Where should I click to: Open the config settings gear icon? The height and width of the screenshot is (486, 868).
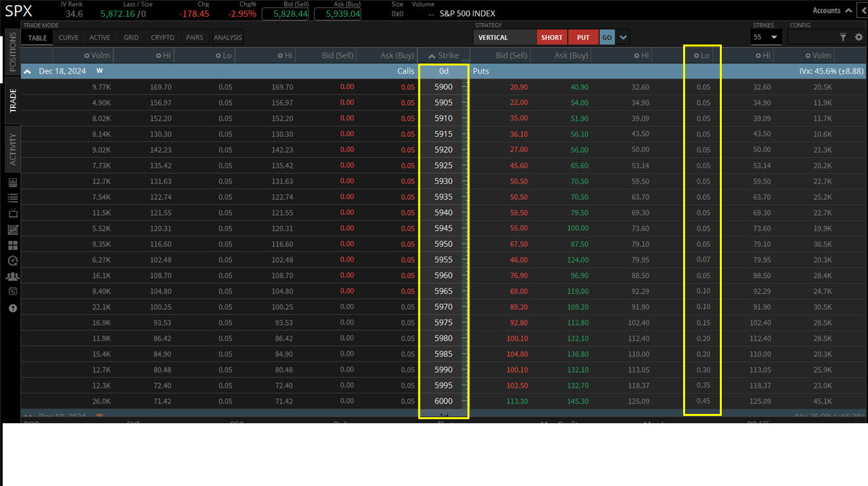[x=859, y=37]
